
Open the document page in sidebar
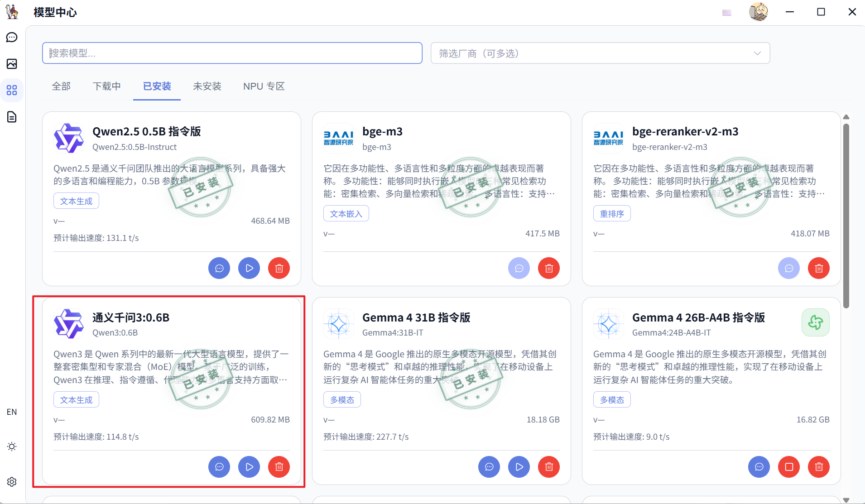coord(12,117)
